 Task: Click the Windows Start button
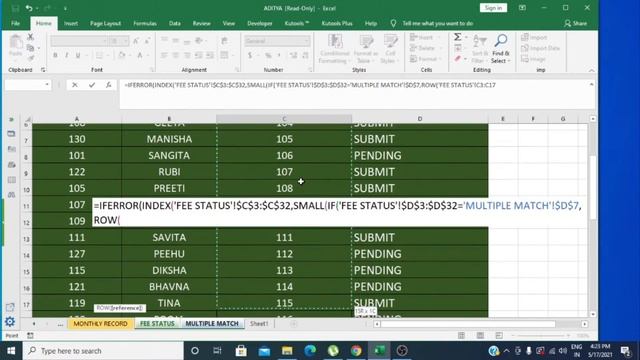coord(11,351)
